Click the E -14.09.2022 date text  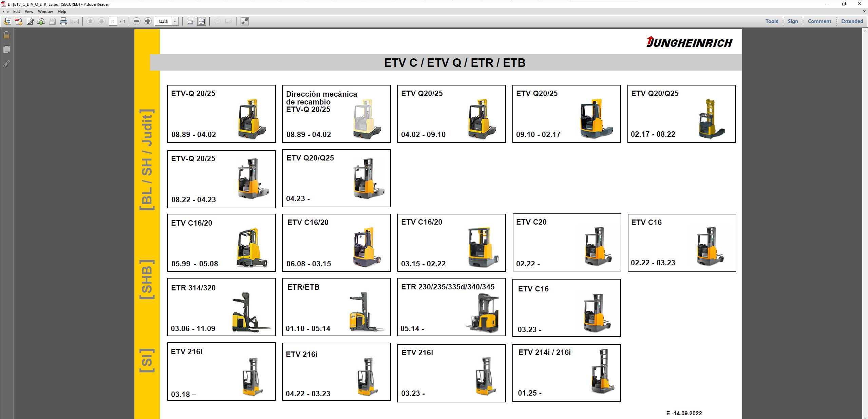point(684,413)
